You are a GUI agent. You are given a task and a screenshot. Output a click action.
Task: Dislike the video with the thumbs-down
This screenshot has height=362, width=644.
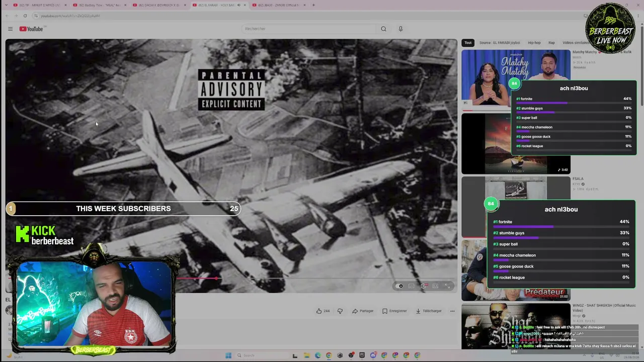(x=340, y=311)
